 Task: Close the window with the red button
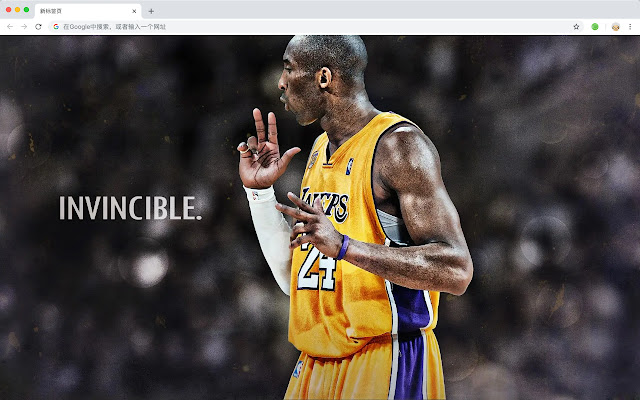[9, 9]
